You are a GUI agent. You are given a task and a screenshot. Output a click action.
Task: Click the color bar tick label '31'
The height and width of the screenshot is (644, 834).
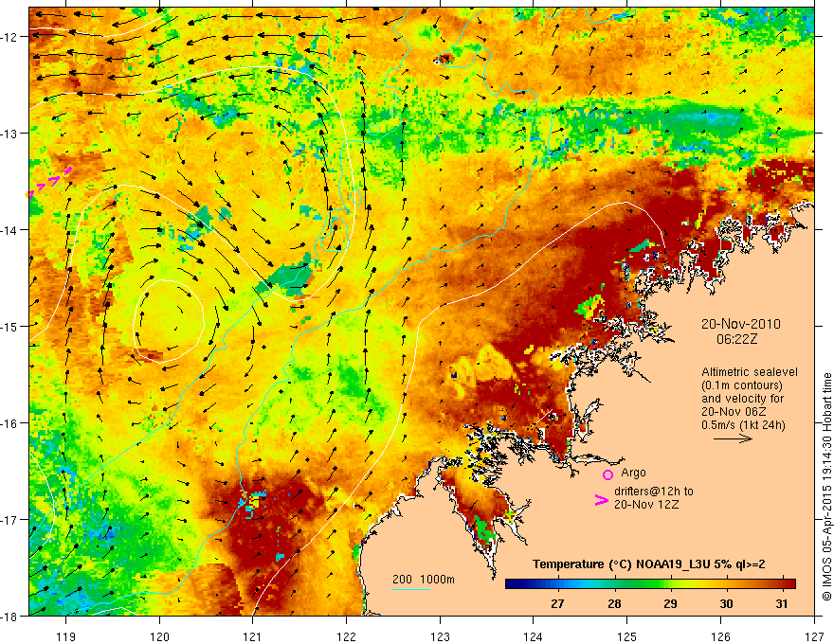(x=781, y=603)
